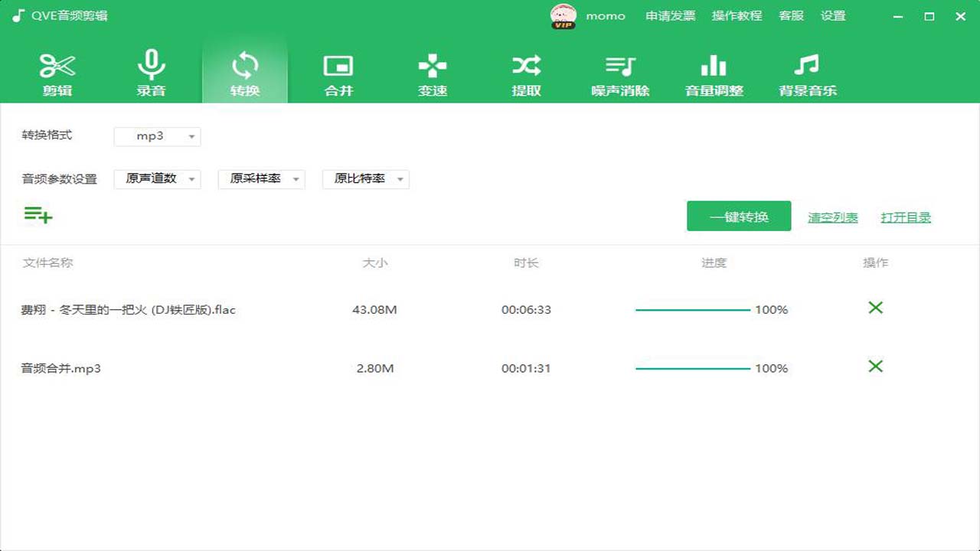Open the 原声道数 channel dropdown
This screenshot has width=980, height=551.
[157, 179]
